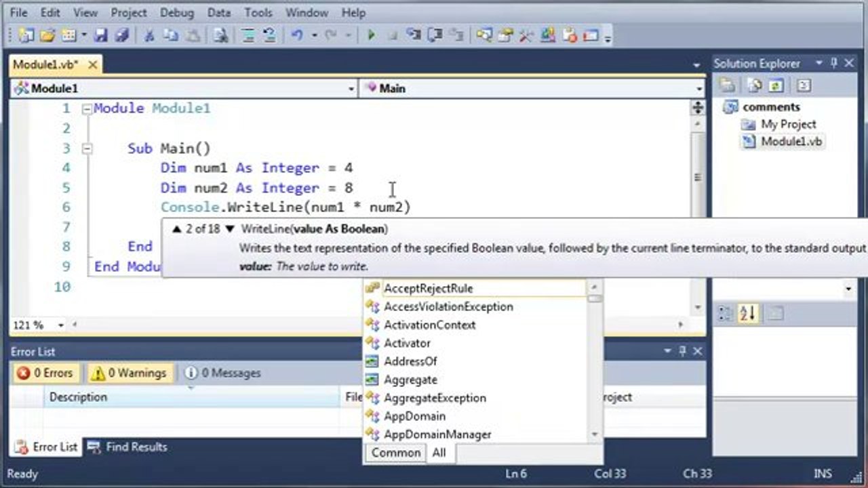Image resolution: width=868 pixels, height=488 pixels.
Task: Choose AppDomainManager from IntelliSense list
Action: [437, 434]
